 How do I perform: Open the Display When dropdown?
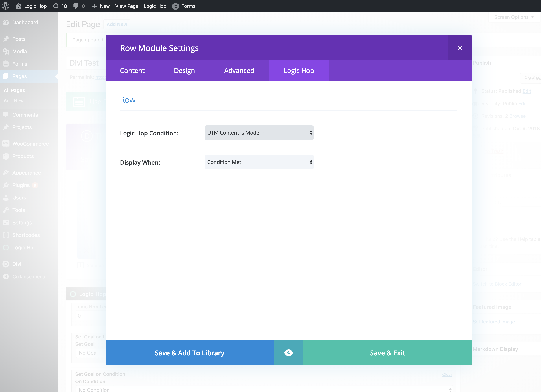click(x=259, y=162)
